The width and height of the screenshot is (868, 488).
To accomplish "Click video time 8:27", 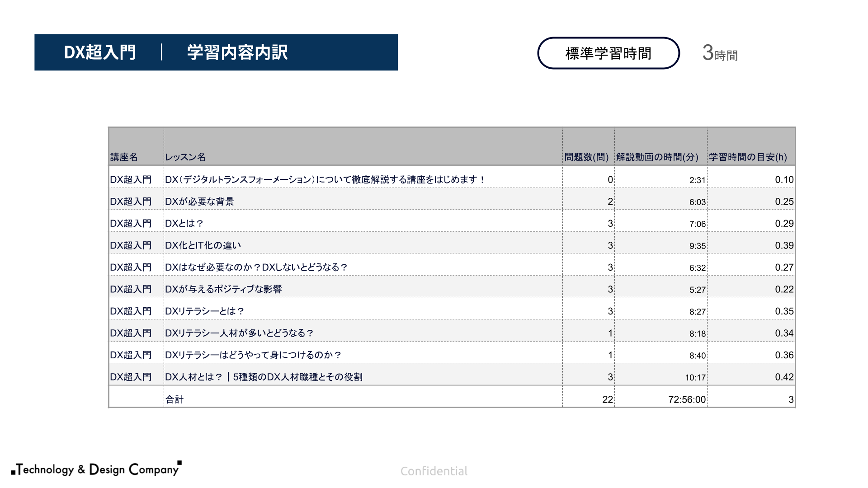I will [x=698, y=311].
